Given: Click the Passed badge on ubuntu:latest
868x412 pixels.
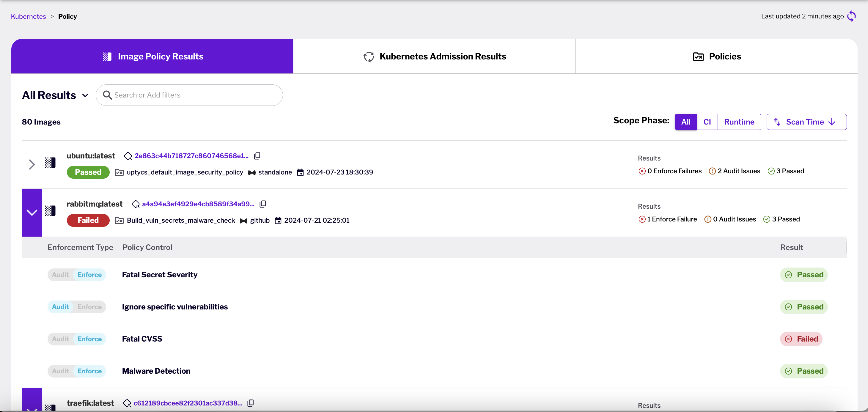Looking at the screenshot, I should (x=88, y=172).
